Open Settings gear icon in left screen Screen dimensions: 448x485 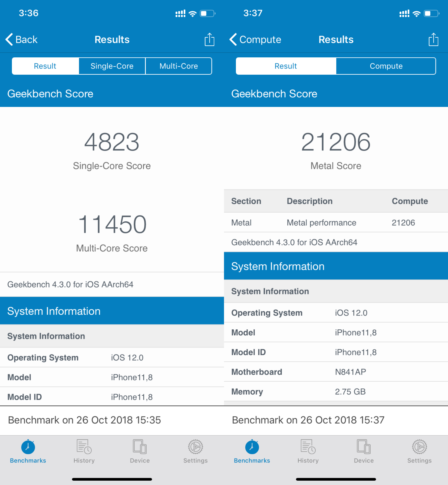(196, 447)
